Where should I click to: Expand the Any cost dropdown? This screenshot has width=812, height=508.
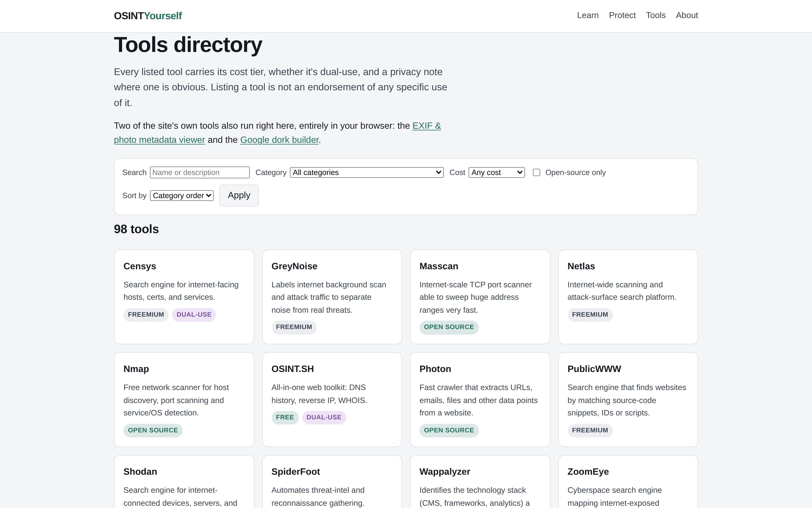[x=497, y=172]
